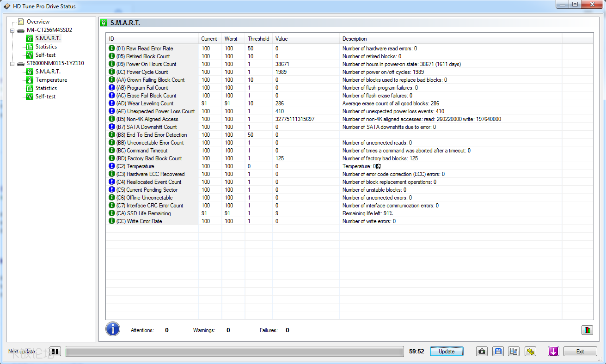The width and height of the screenshot is (606, 364).
Task: Open Self-test under M4-CT256M4SSD2
Action: click(45, 55)
